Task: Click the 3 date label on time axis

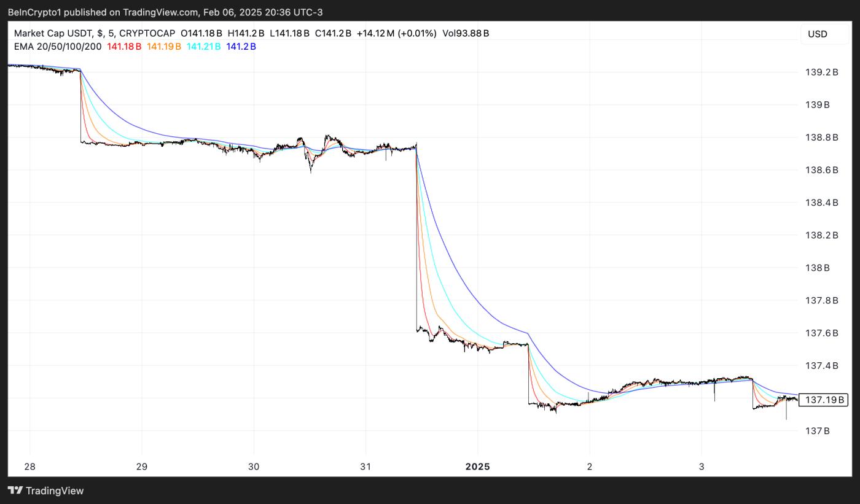Action: [701, 467]
